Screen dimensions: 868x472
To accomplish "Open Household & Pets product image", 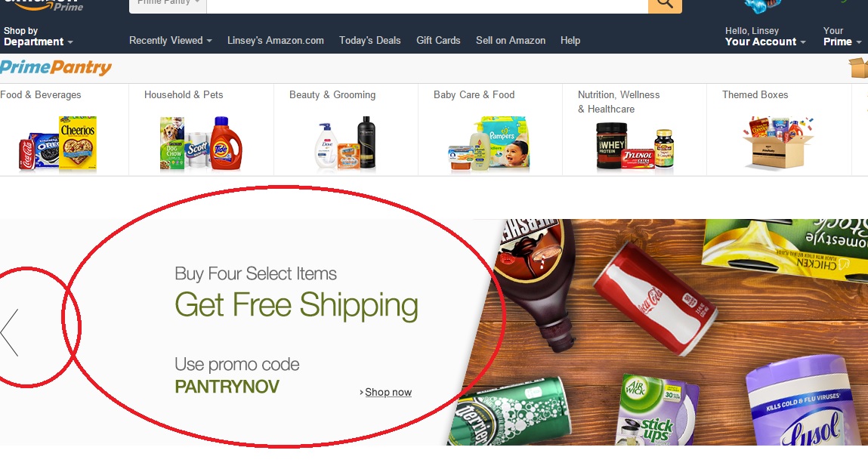I will [201, 143].
